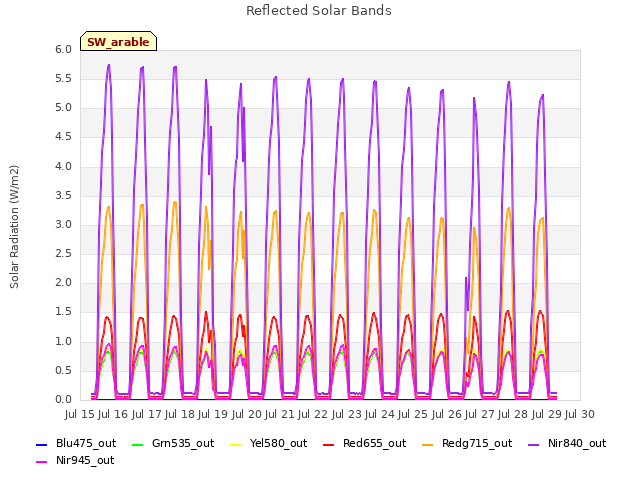Click the red Red655_out legend swatch

[x=329, y=444]
